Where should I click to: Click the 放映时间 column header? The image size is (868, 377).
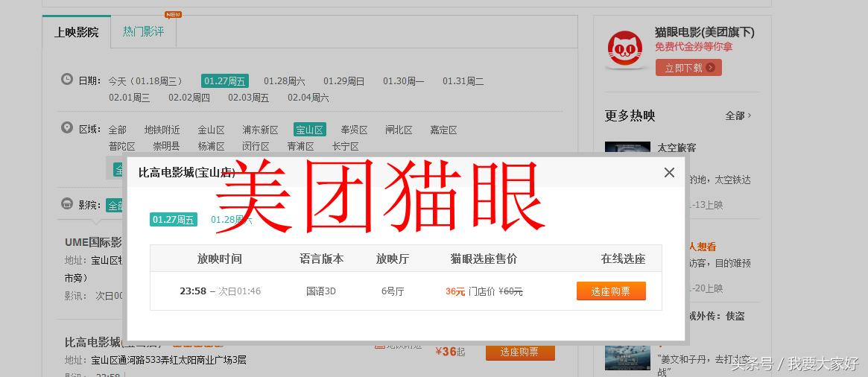point(220,259)
